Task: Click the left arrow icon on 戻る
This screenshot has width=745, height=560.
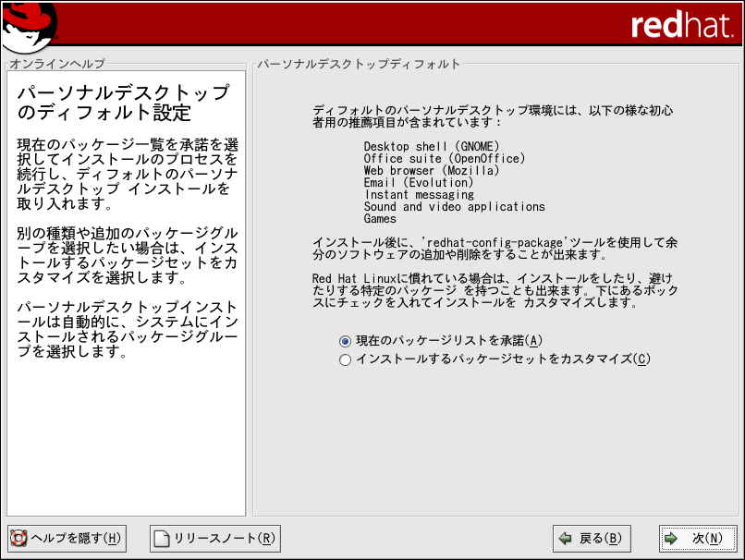Action: click(x=564, y=538)
